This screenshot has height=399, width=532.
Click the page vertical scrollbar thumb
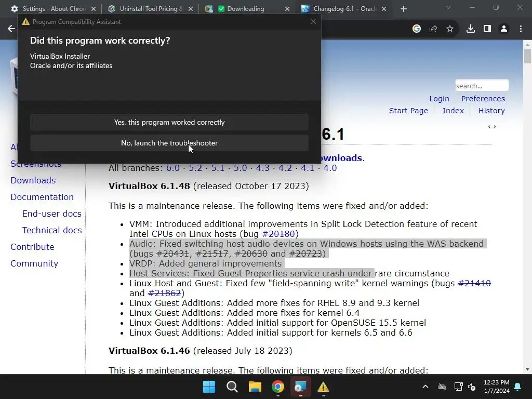click(x=527, y=56)
